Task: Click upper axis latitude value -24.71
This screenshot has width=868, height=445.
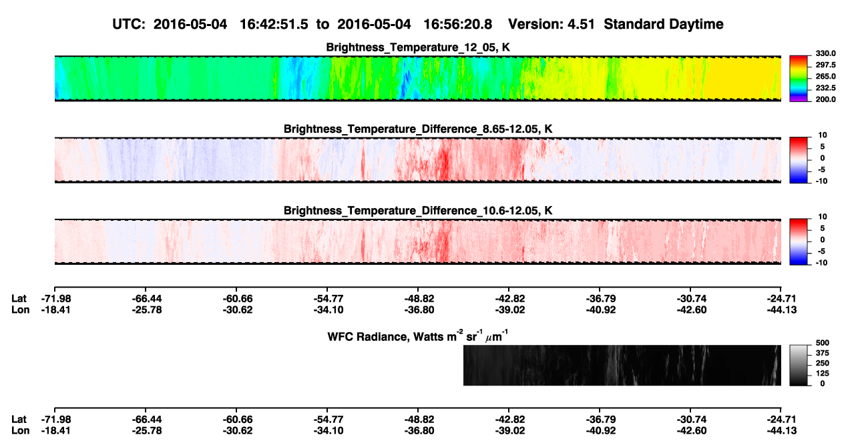Action: point(781,298)
